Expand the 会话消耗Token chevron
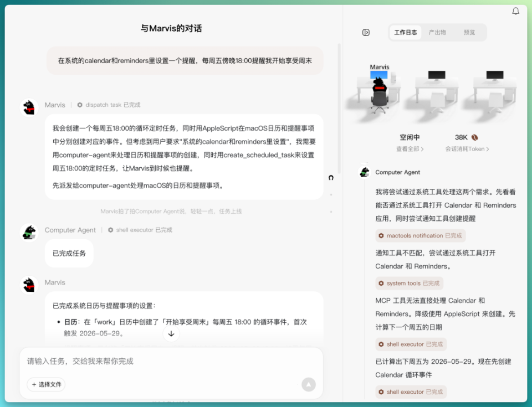 pyautogui.click(x=488, y=149)
